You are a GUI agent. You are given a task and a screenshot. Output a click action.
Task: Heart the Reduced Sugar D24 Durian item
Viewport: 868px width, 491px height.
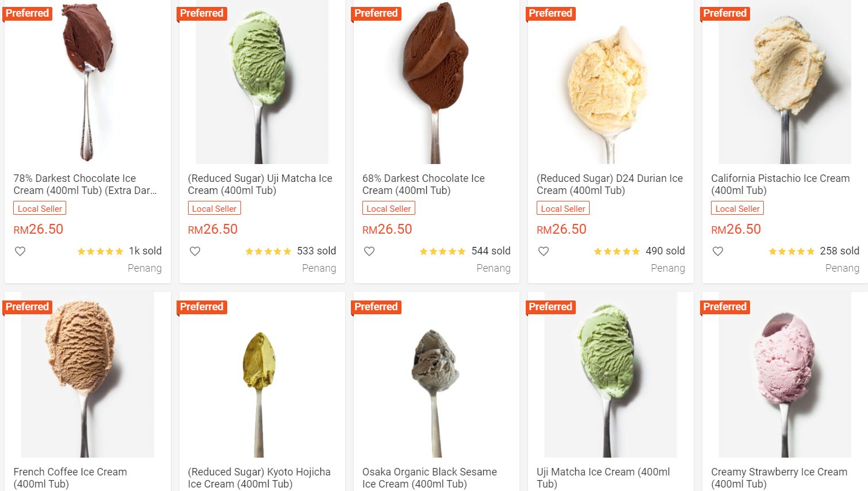click(544, 252)
